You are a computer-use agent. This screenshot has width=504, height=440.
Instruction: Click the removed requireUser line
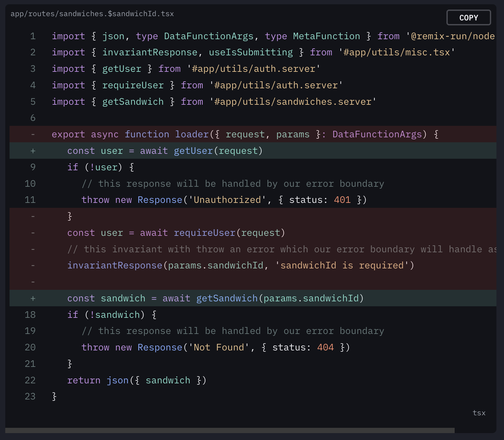(x=176, y=233)
